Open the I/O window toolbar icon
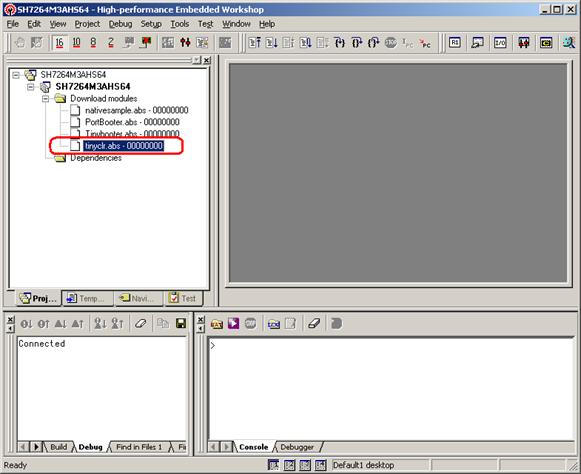The width and height of the screenshot is (581, 474). [x=500, y=43]
